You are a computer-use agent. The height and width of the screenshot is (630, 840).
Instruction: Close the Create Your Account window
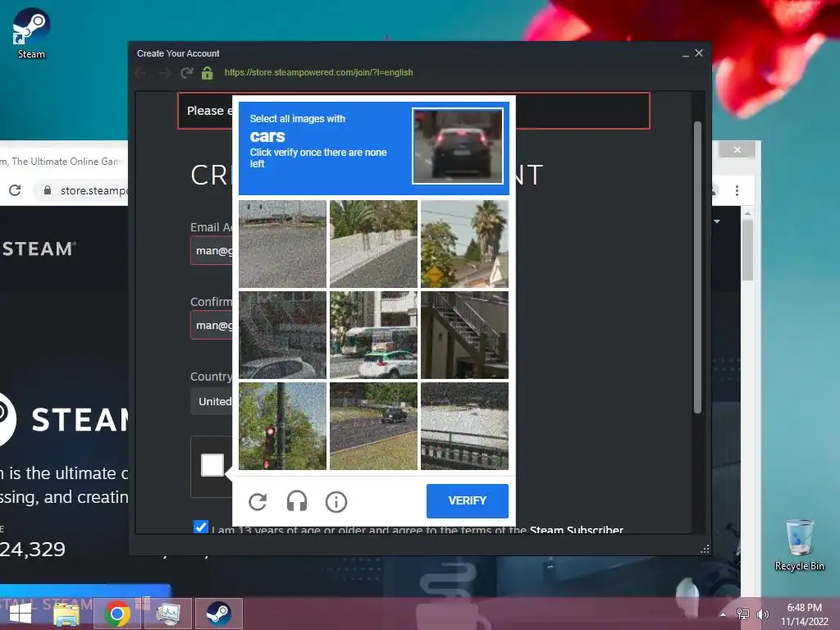(699, 53)
